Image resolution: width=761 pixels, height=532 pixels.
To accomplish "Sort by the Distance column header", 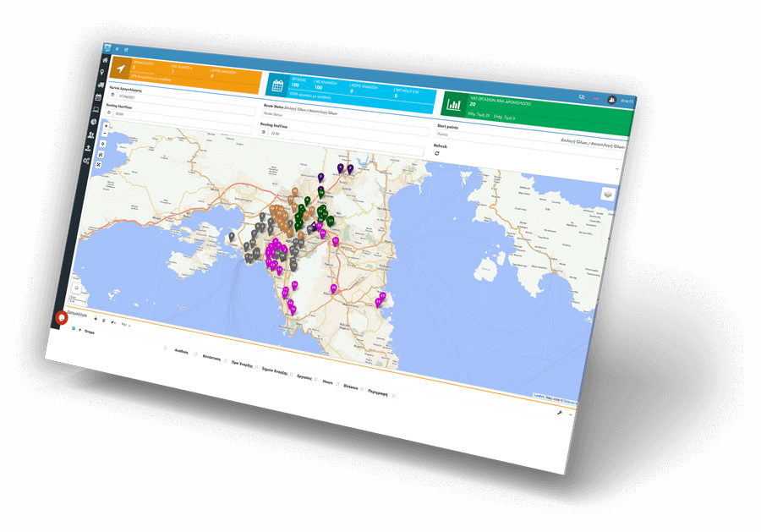I will 351,387.
